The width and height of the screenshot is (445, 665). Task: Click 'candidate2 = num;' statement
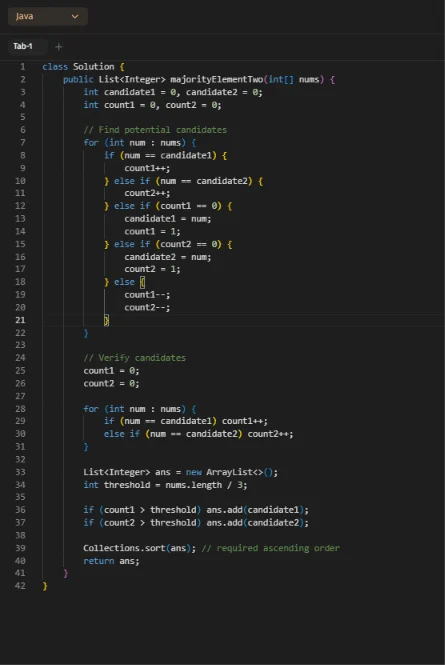(168, 257)
